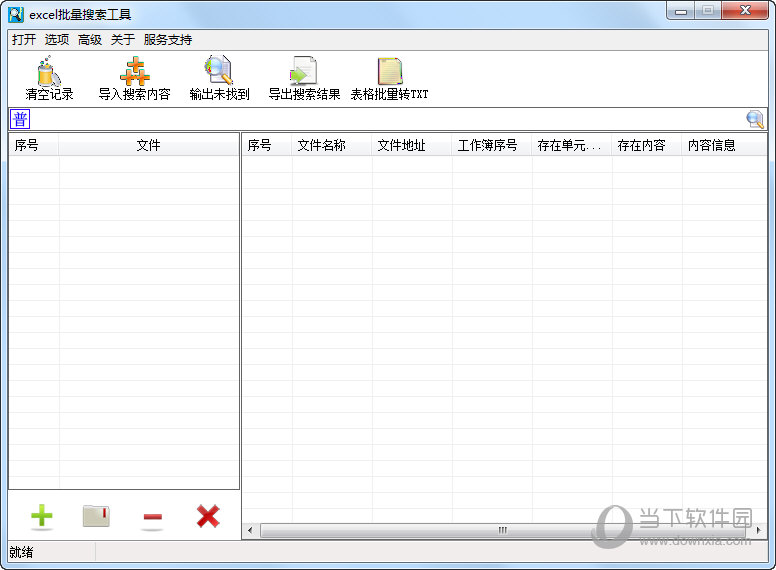This screenshot has height=570, width=776.
Task: Click the 存在单元... column header
Action: [572, 145]
